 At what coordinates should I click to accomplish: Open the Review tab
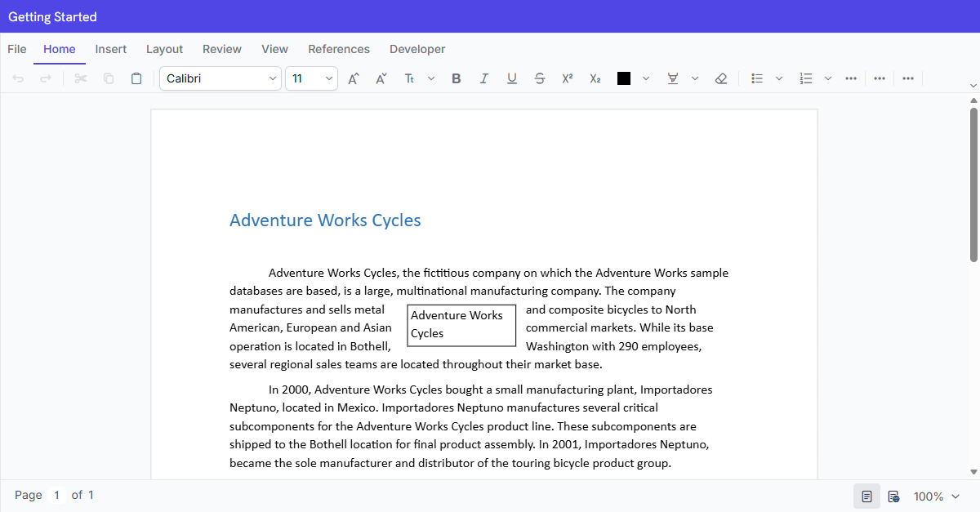pos(222,49)
